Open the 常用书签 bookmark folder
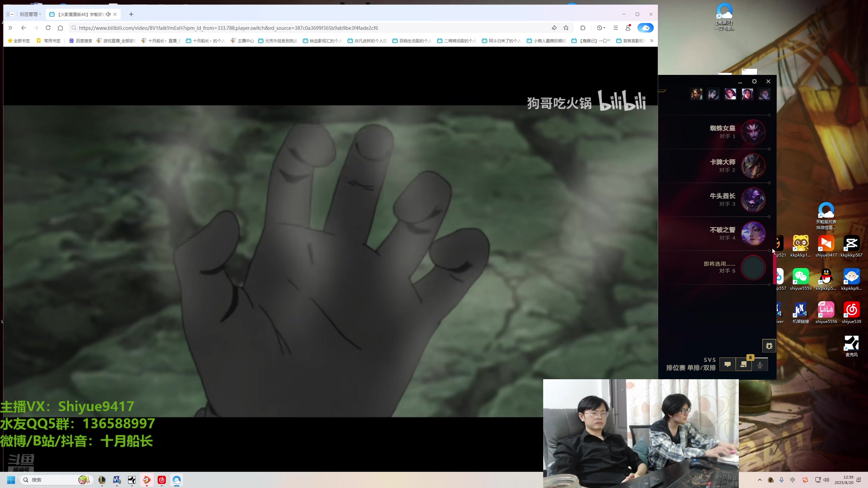The width and height of the screenshot is (868, 488). (x=48, y=41)
